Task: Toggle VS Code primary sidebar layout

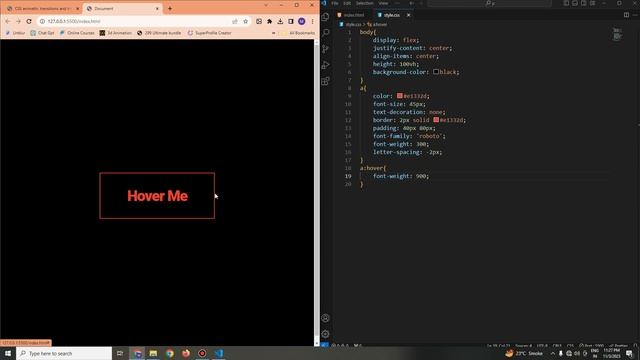Action: click(x=566, y=3)
